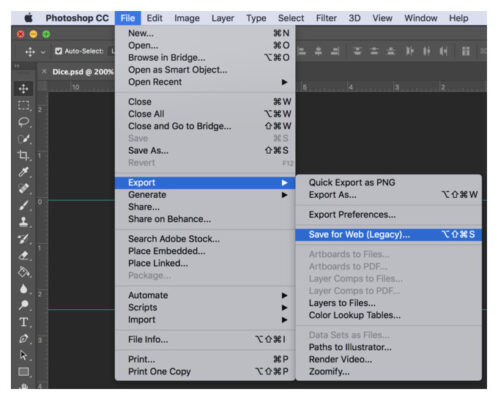Expand the Automate submenu
This screenshot has height=400, width=498.
click(x=205, y=295)
